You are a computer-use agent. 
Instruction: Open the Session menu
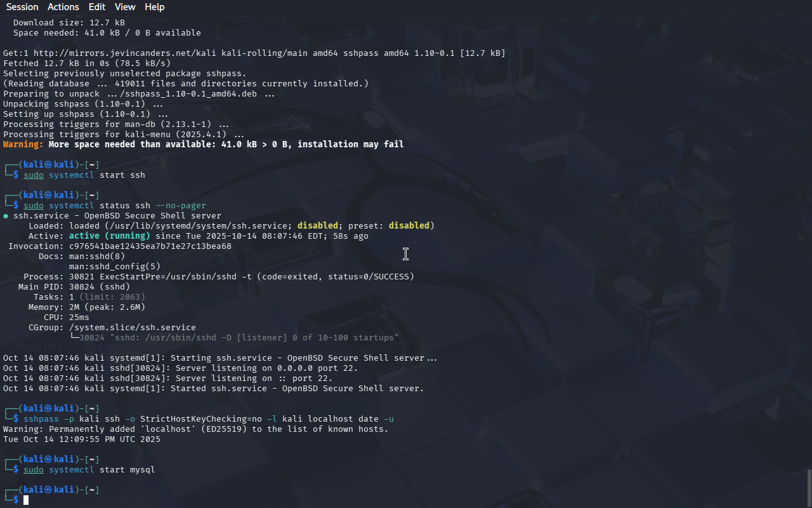click(22, 7)
